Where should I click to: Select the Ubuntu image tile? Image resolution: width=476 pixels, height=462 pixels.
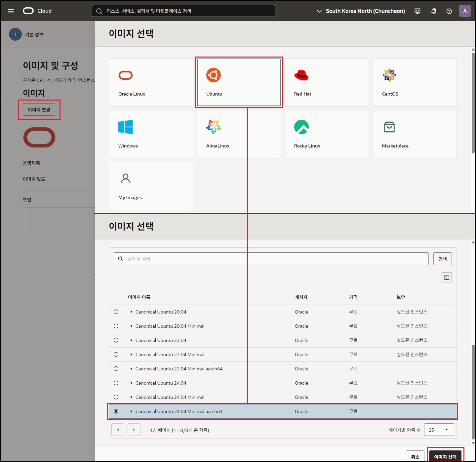pyautogui.click(x=239, y=82)
